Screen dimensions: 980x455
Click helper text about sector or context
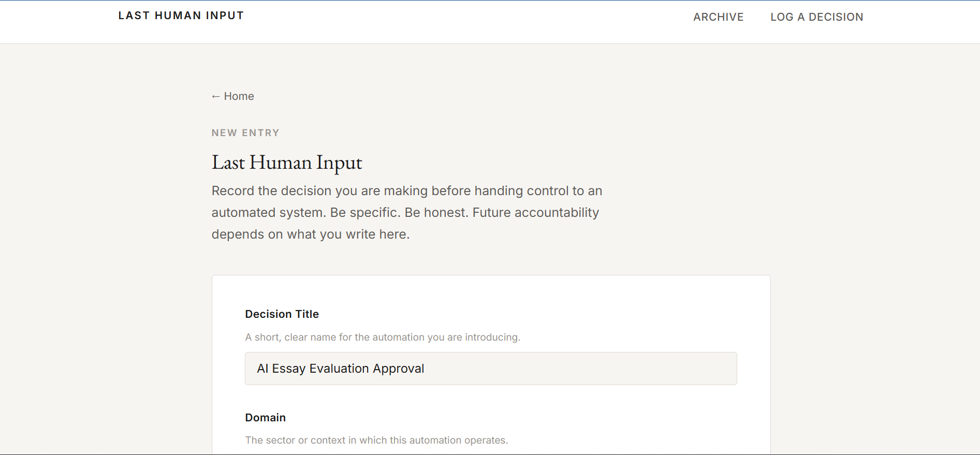376,441
